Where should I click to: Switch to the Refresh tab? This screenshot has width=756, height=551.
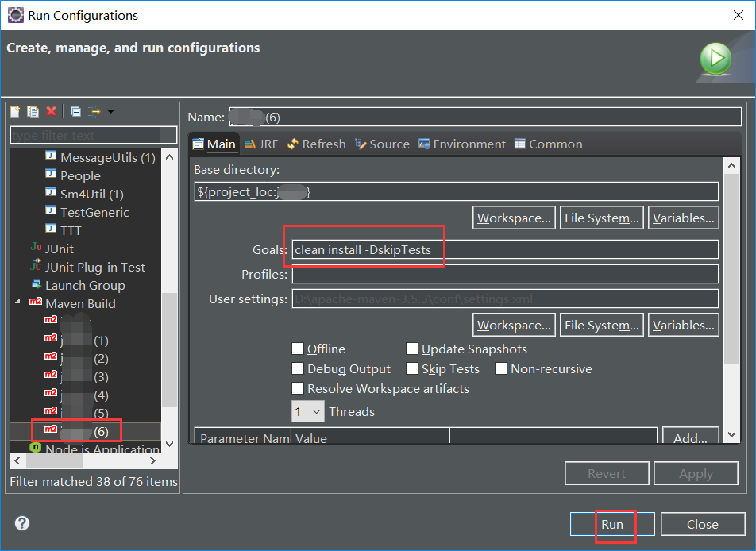pos(316,144)
